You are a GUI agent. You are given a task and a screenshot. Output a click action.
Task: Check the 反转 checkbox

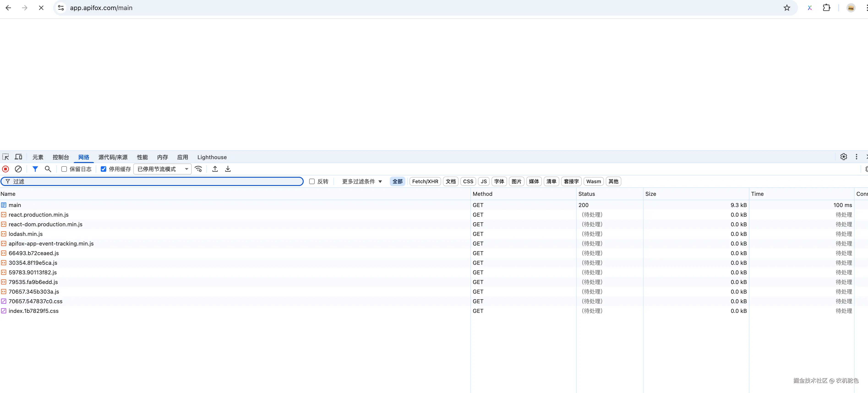(312, 181)
